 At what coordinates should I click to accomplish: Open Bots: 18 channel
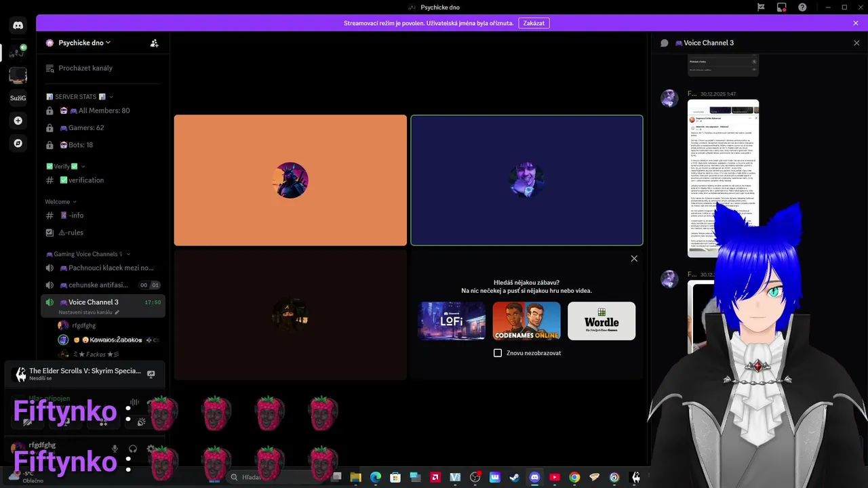click(x=102, y=145)
